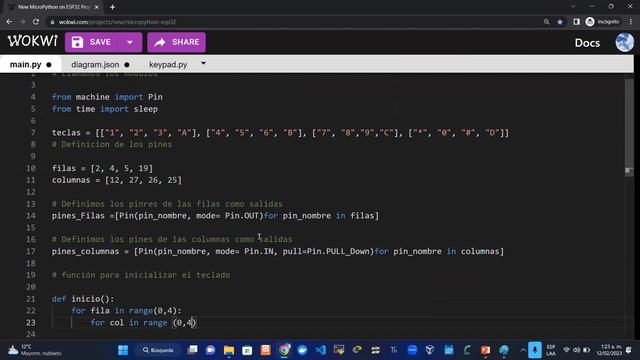Open File Explorer from the taskbar

(x=229, y=350)
